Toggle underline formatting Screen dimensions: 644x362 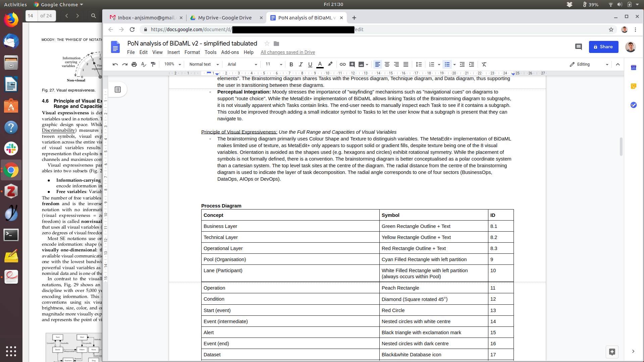click(310, 64)
